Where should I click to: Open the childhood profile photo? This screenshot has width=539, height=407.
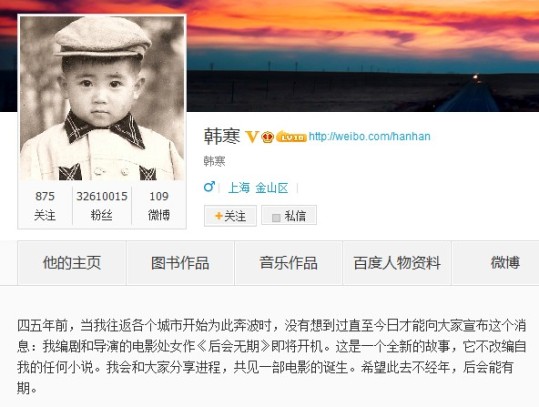(x=102, y=98)
